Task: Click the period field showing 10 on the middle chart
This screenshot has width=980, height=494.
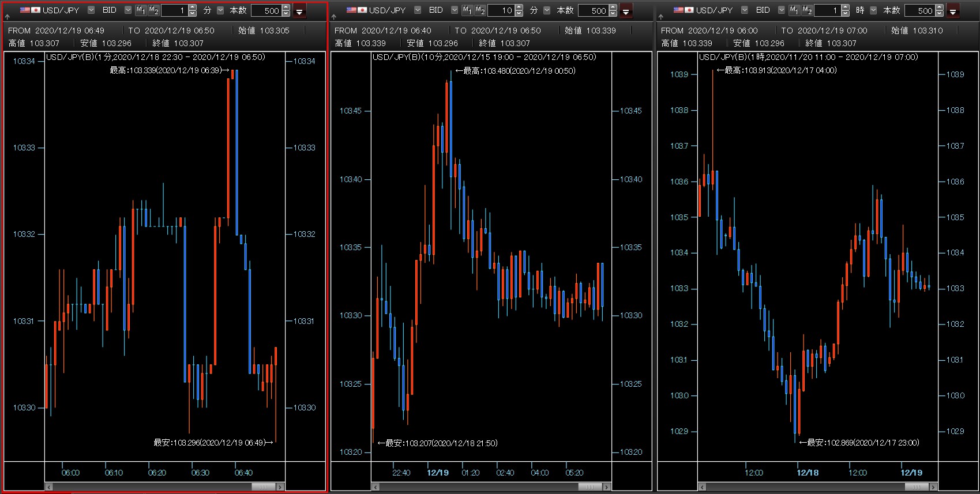Action: click(x=501, y=10)
